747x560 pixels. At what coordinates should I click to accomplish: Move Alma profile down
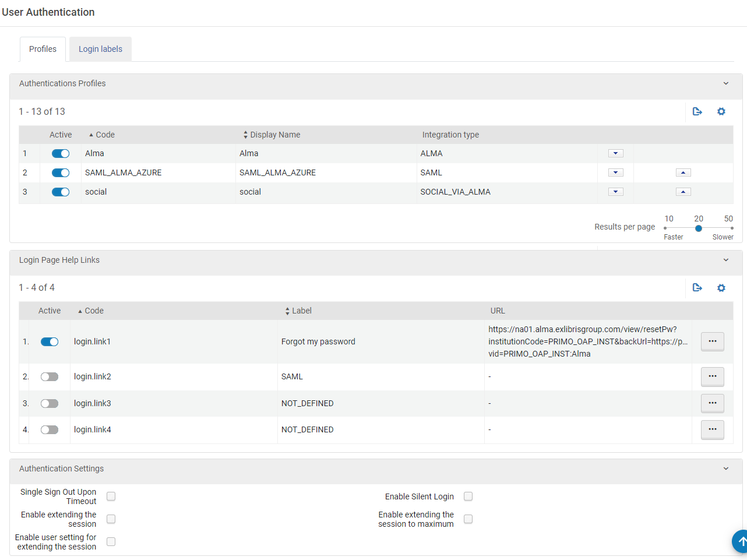point(615,153)
